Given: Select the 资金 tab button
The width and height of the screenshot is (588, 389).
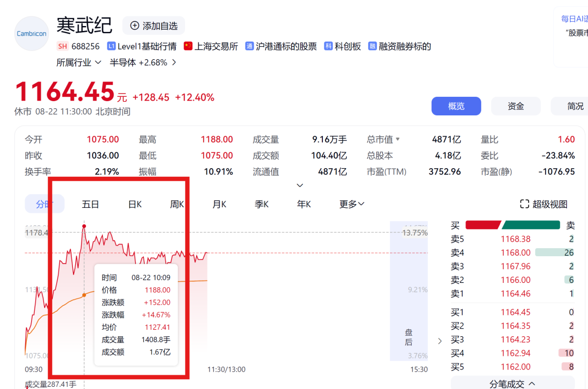Looking at the screenshot, I should [515, 106].
